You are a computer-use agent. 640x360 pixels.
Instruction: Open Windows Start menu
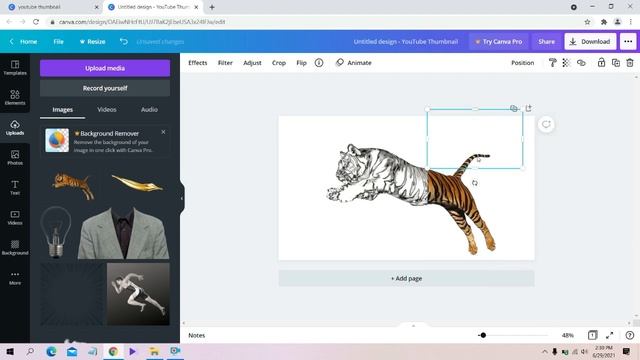point(10,351)
